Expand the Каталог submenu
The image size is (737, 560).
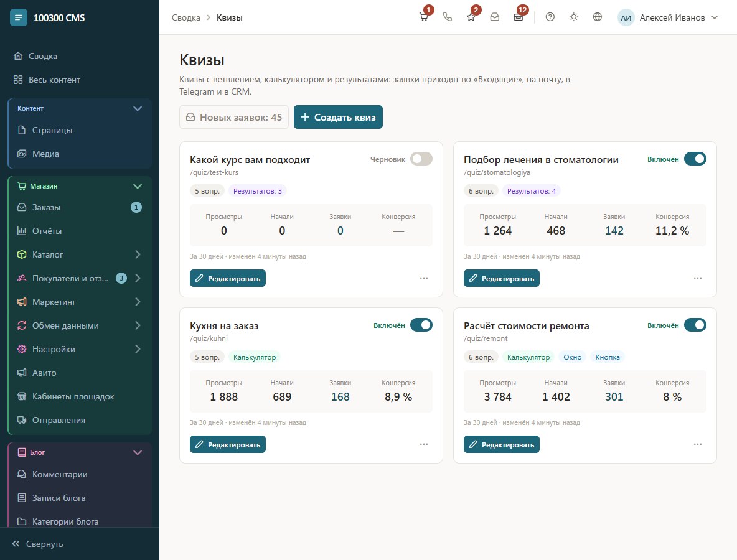coord(138,254)
